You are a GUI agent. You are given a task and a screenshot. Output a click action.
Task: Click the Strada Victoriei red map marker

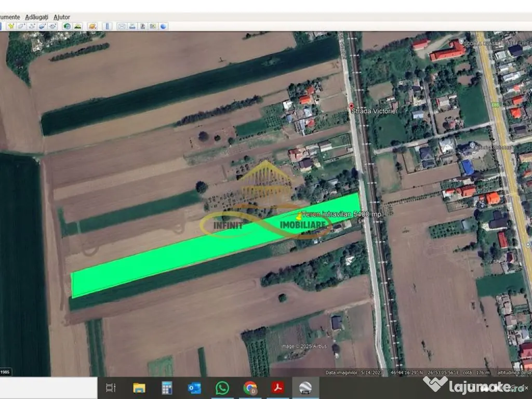click(x=351, y=106)
